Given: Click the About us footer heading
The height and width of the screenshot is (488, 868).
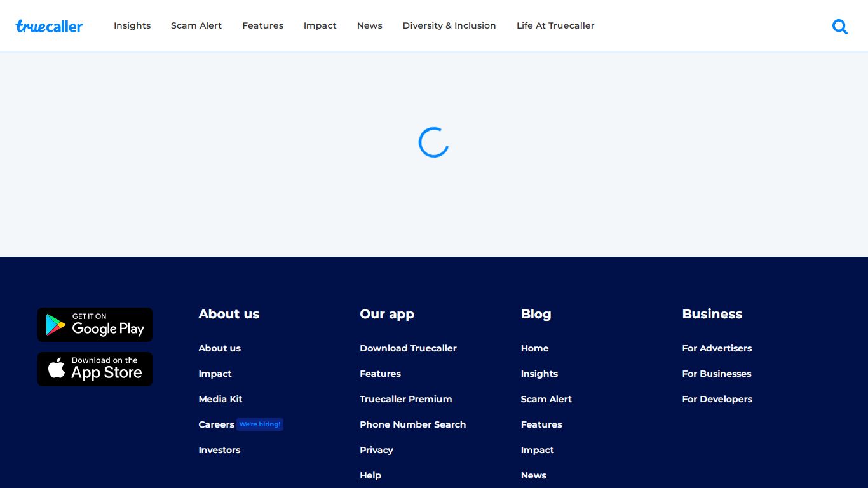Looking at the screenshot, I should click(229, 314).
